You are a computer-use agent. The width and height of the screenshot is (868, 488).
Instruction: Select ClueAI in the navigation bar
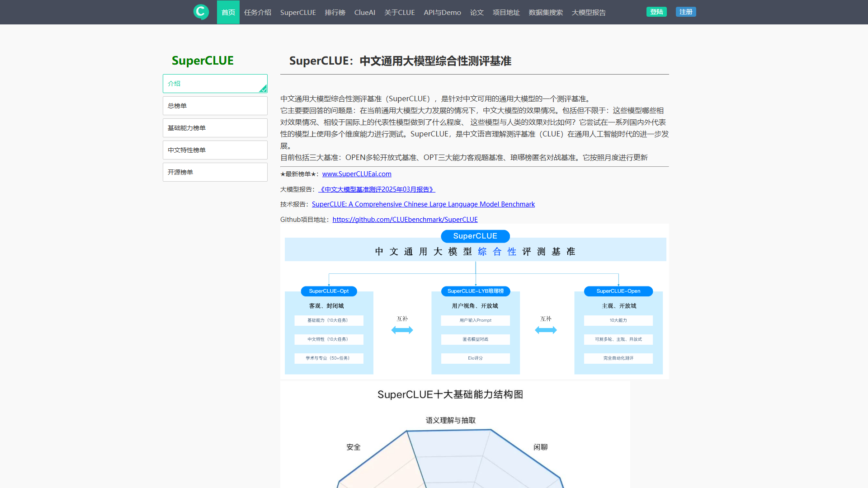pos(365,12)
